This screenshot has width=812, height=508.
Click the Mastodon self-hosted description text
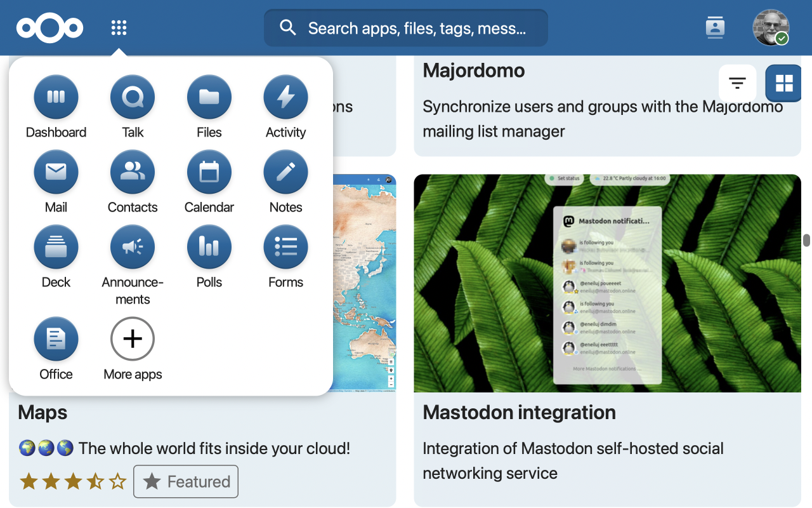[x=573, y=461]
